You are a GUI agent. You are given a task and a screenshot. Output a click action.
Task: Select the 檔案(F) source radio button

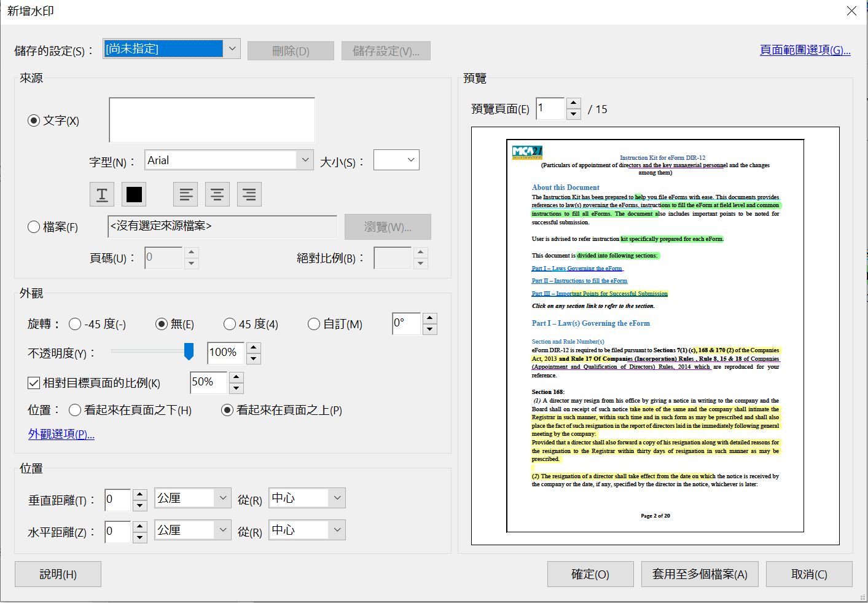click(34, 227)
